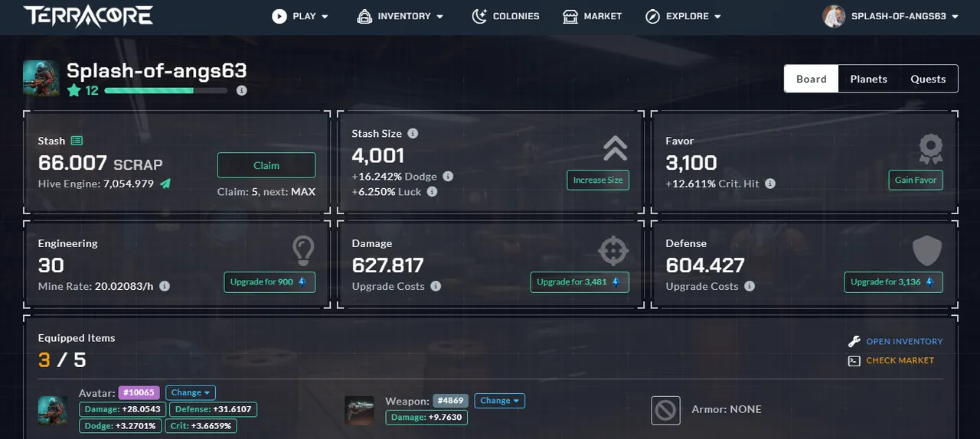The image size is (980, 439).
Task: Switch to the Planets tab
Action: (868, 79)
